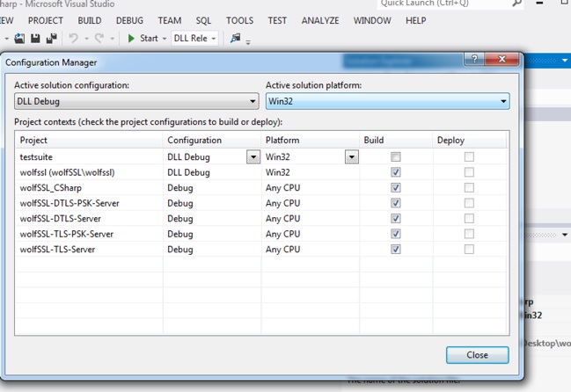The height and width of the screenshot is (392, 571).
Task: Click Deploy checkbox for wolfSSL_CSharp
Action: (469, 187)
